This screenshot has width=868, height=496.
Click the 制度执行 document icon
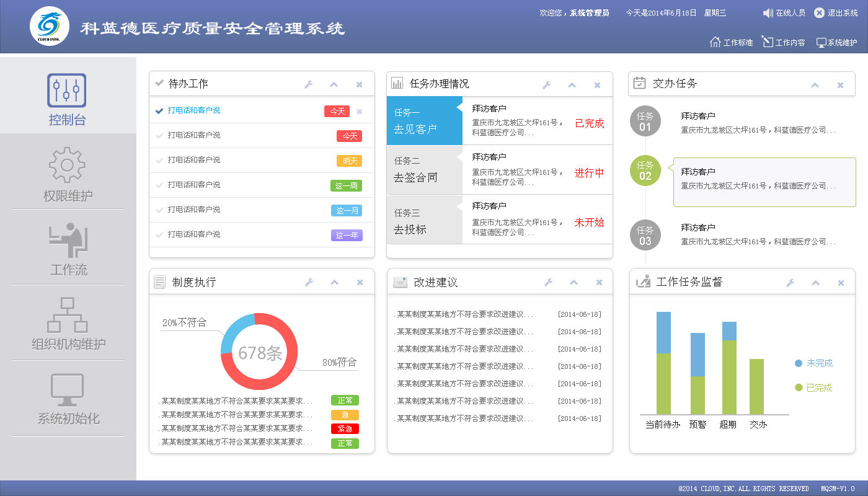point(159,282)
